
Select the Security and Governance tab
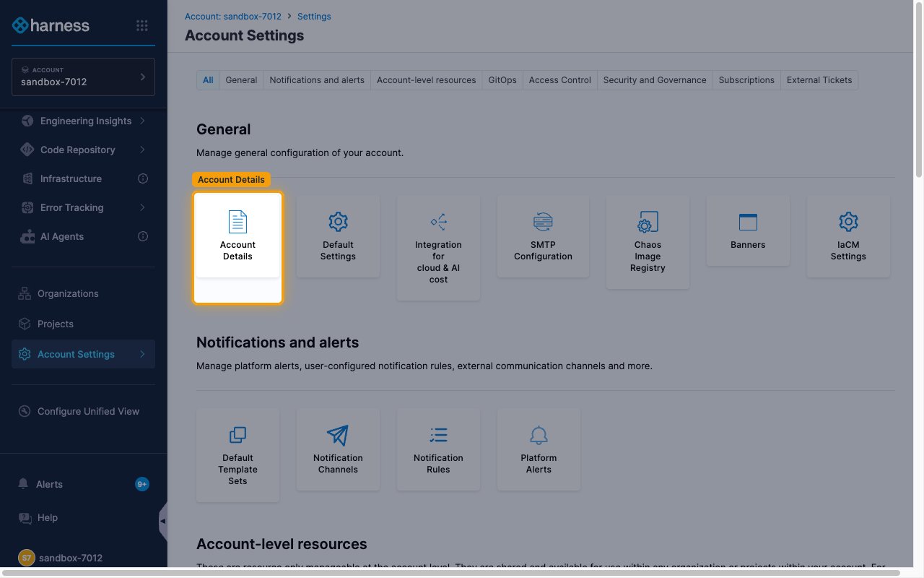655,80
